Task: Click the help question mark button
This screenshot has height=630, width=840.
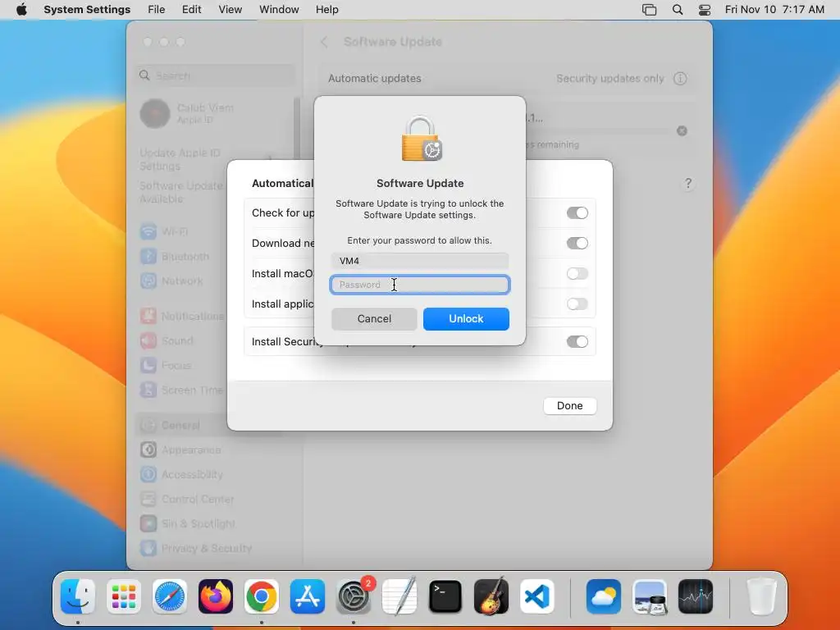Action: tap(688, 184)
